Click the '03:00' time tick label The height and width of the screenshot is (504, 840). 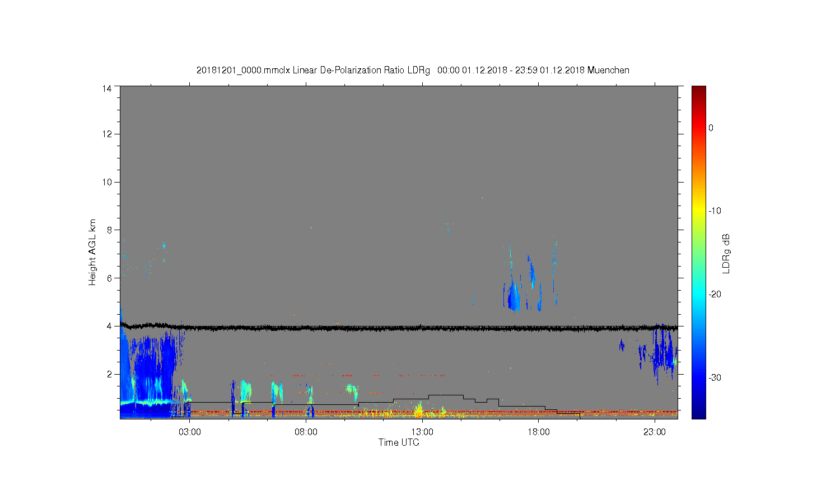[190, 432]
